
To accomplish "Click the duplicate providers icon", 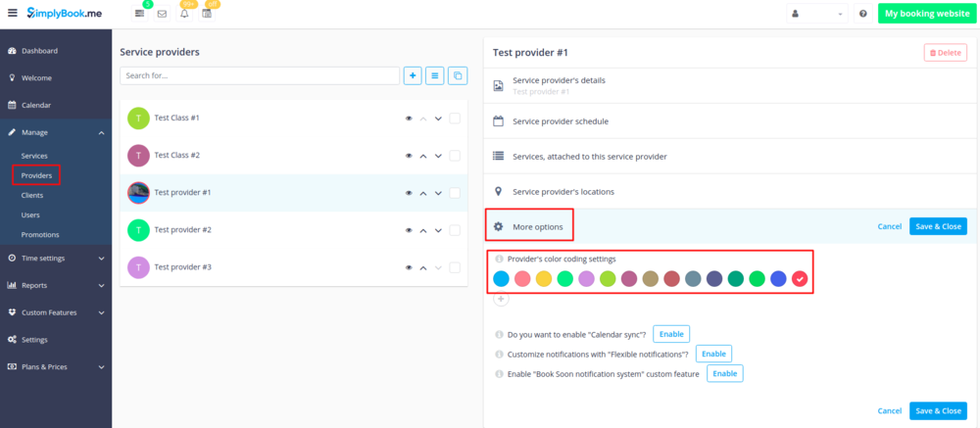I will 458,75.
